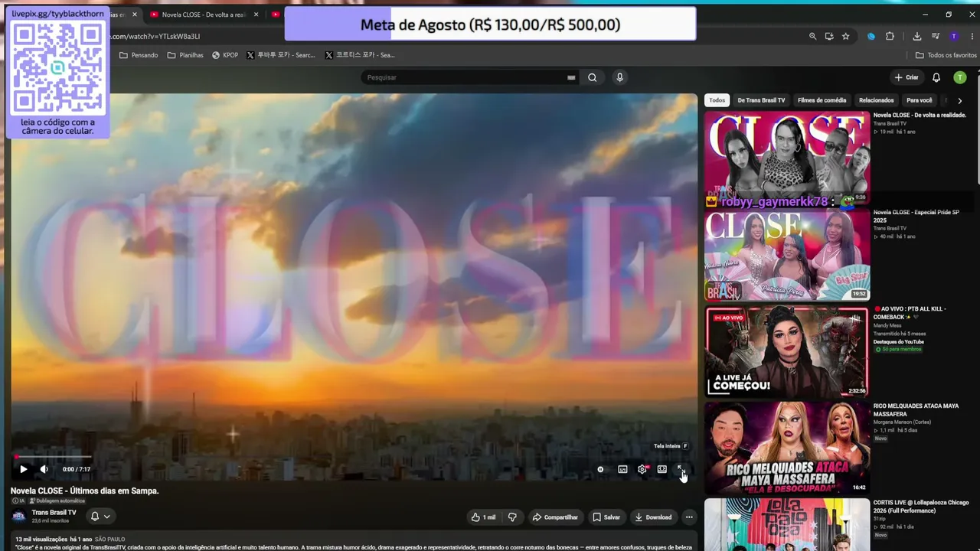This screenshot has width=980, height=551.
Task: Select the Filmes de comédia chip
Action: coord(822,100)
